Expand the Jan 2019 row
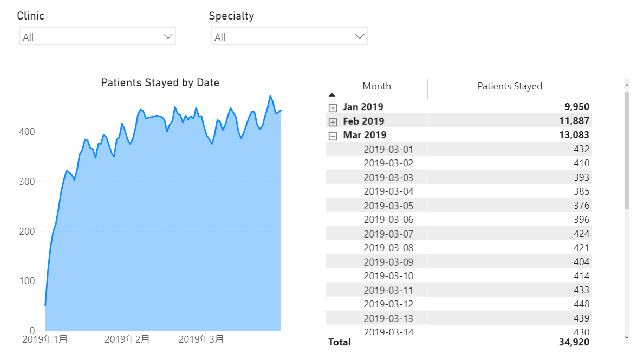Viewport: 644px width, 359px height. click(333, 107)
